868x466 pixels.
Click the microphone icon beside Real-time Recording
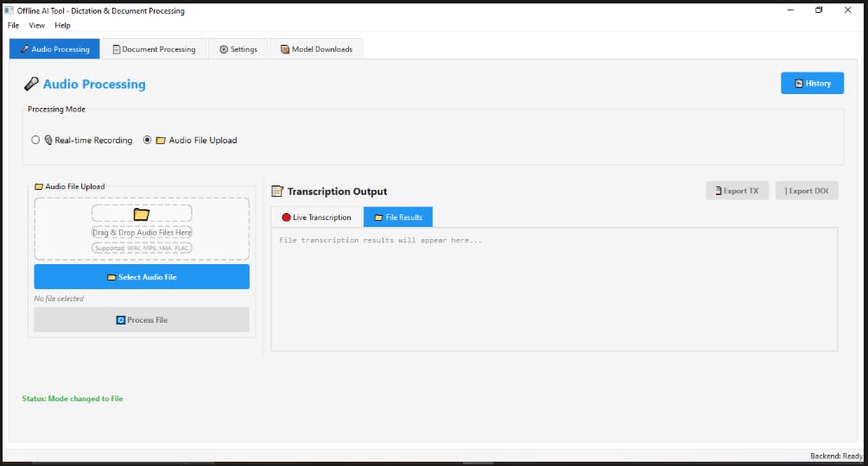(48, 140)
